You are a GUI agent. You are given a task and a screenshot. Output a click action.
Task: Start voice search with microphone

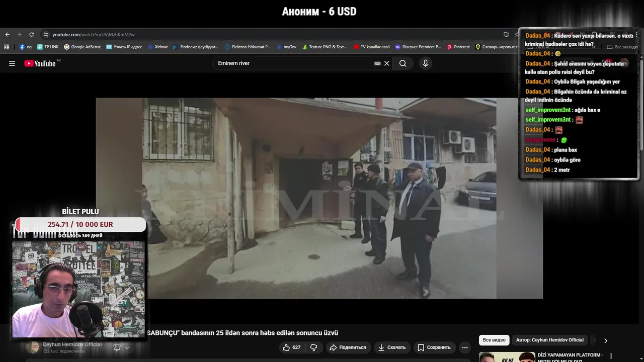[x=426, y=63]
